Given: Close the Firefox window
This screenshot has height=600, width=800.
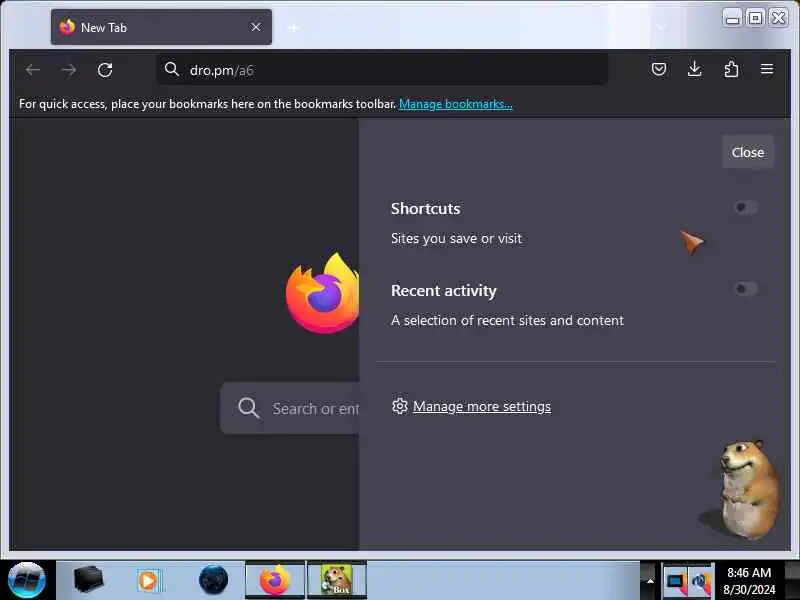Looking at the screenshot, I should [x=779, y=18].
